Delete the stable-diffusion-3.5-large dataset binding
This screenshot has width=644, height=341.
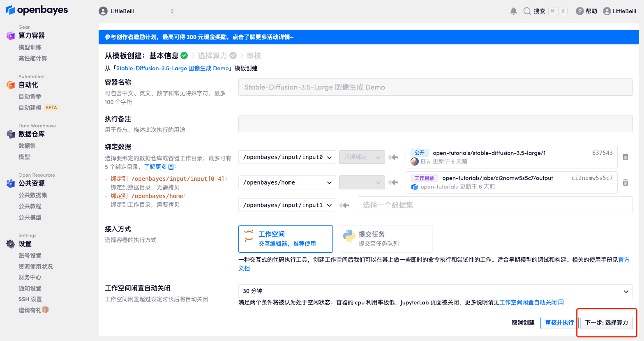(x=625, y=157)
